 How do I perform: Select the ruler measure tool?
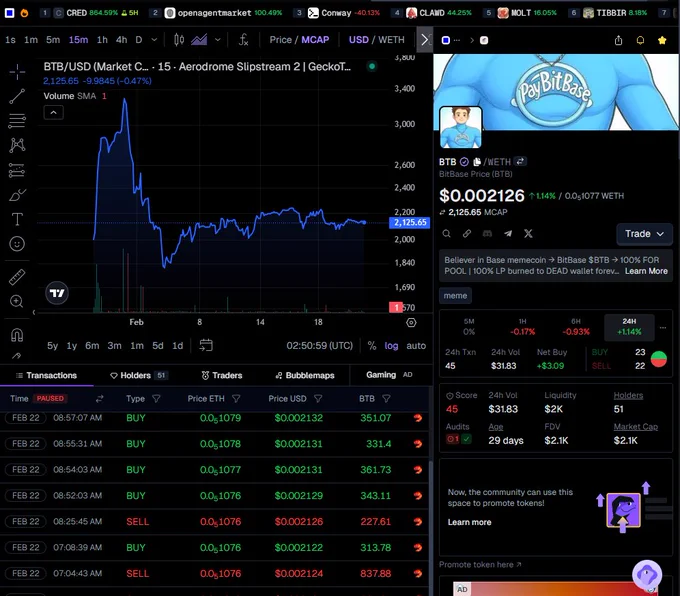pos(17,277)
